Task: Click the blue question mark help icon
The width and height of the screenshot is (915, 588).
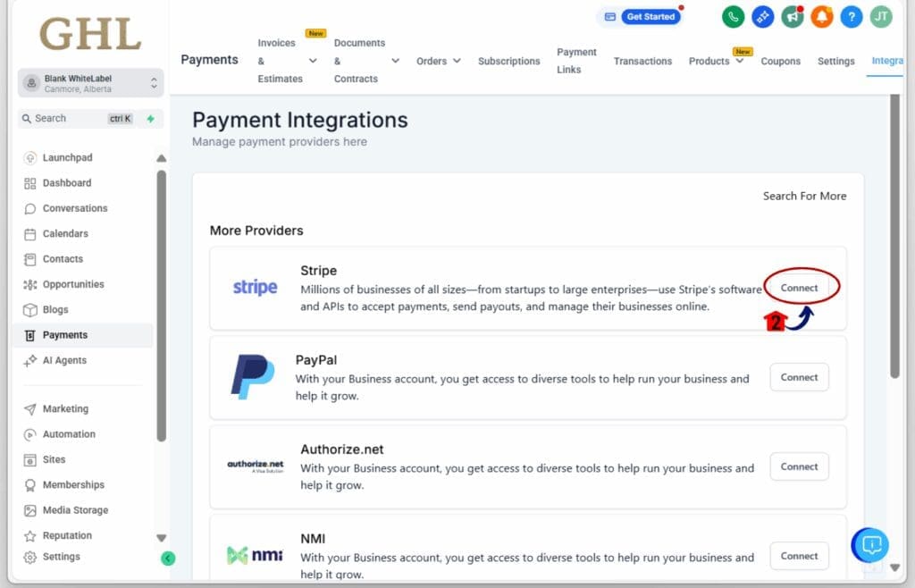Action: [852, 17]
